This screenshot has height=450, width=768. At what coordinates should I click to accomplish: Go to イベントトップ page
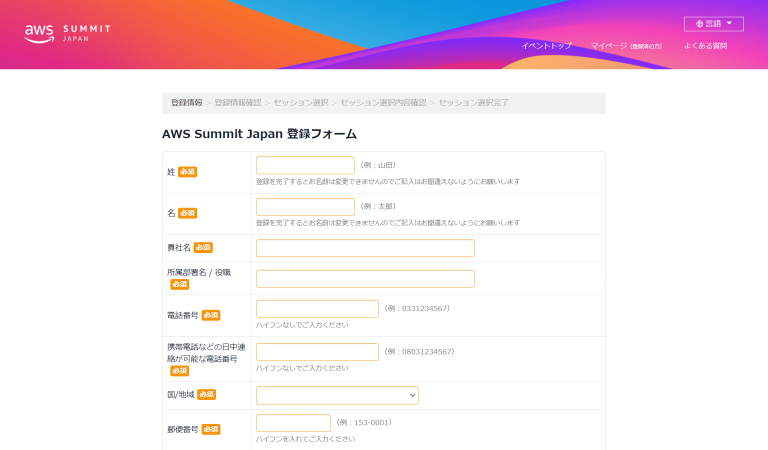[x=546, y=46]
